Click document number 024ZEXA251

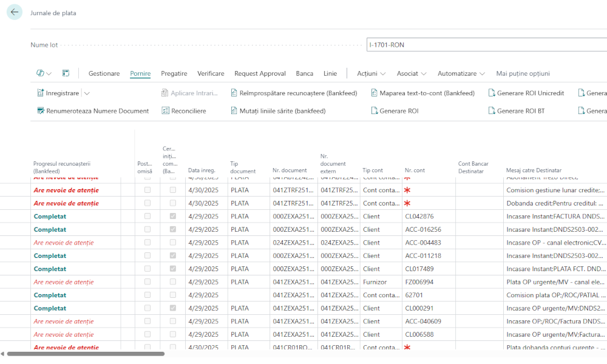pyautogui.click(x=293, y=243)
